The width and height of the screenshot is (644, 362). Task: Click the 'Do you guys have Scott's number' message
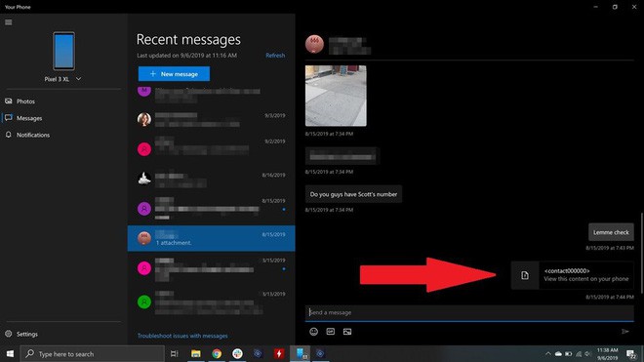[353, 194]
